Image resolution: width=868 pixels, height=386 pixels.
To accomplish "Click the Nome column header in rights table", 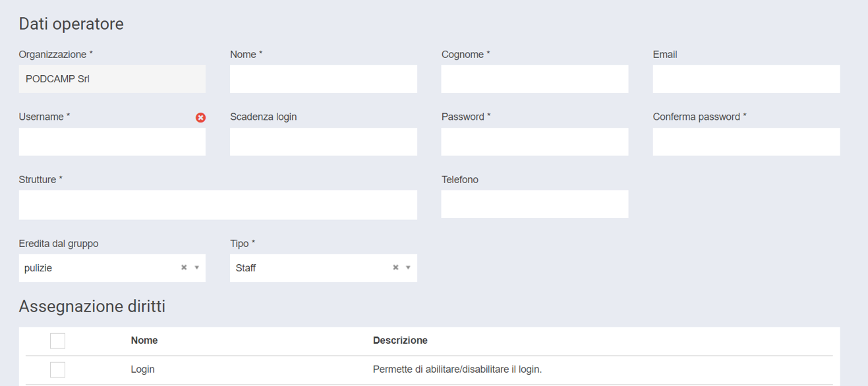I will (x=144, y=341).
